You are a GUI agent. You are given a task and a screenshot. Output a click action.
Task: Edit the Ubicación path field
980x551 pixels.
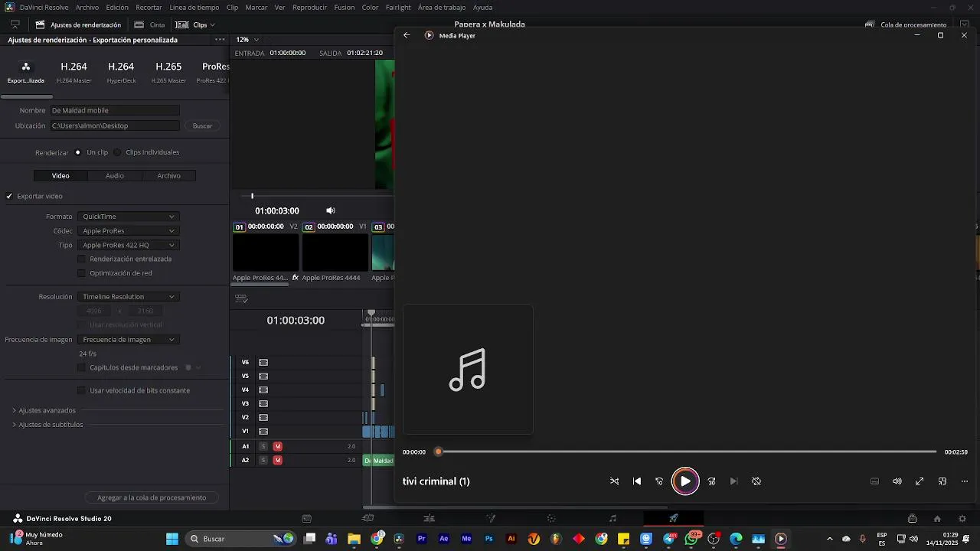click(x=115, y=126)
